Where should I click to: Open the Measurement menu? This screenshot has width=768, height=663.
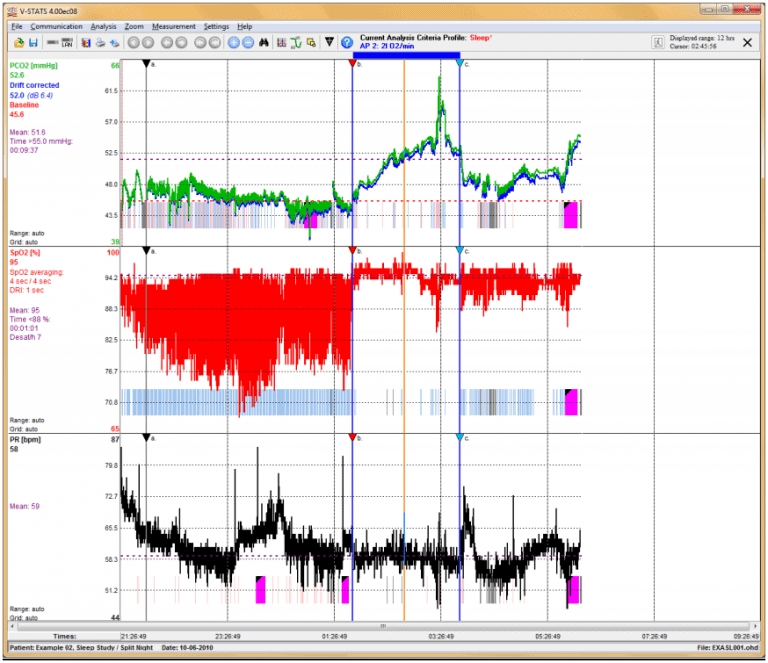click(174, 26)
